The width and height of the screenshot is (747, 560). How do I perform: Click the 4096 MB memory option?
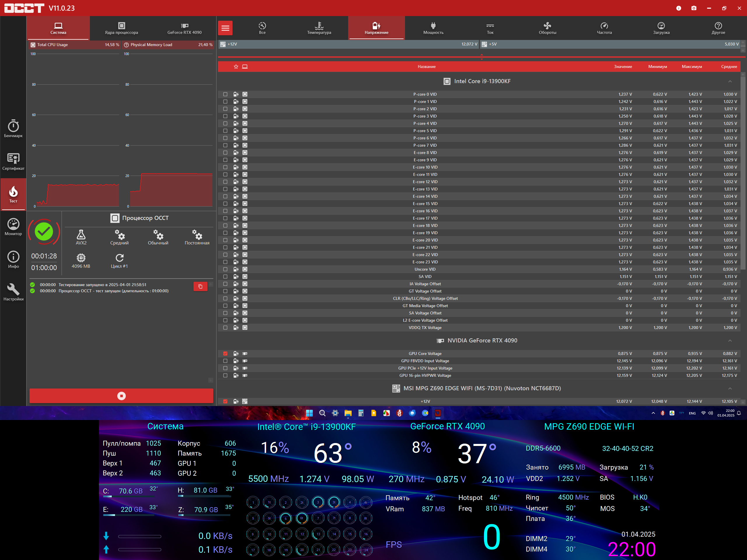(x=81, y=260)
